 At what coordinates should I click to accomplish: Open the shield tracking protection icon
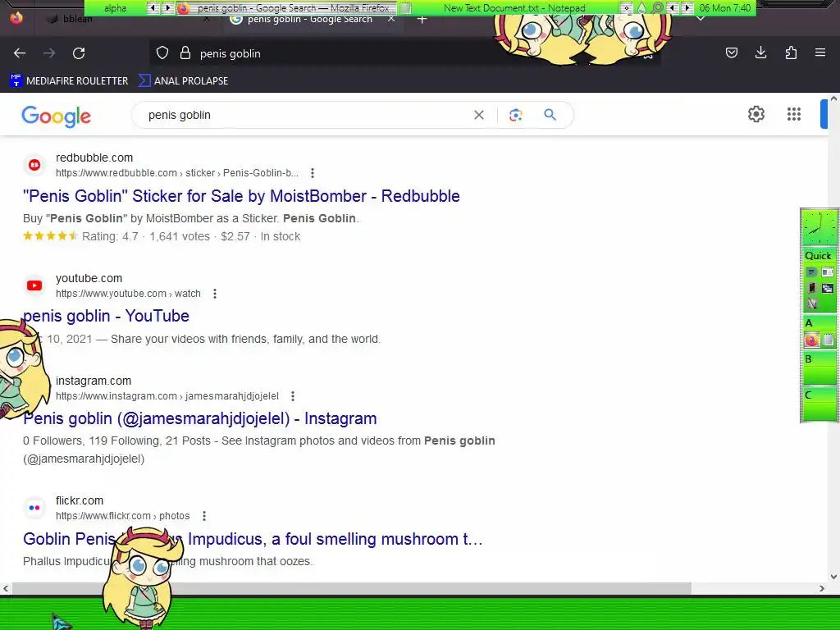point(162,53)
